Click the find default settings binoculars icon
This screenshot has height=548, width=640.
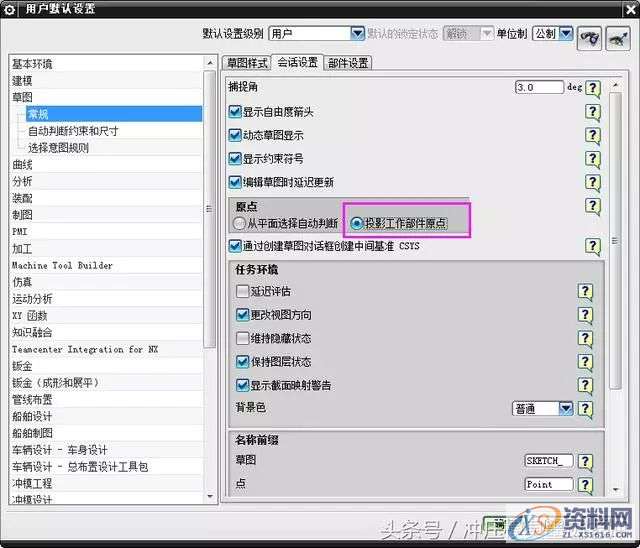tap(589, 38)
